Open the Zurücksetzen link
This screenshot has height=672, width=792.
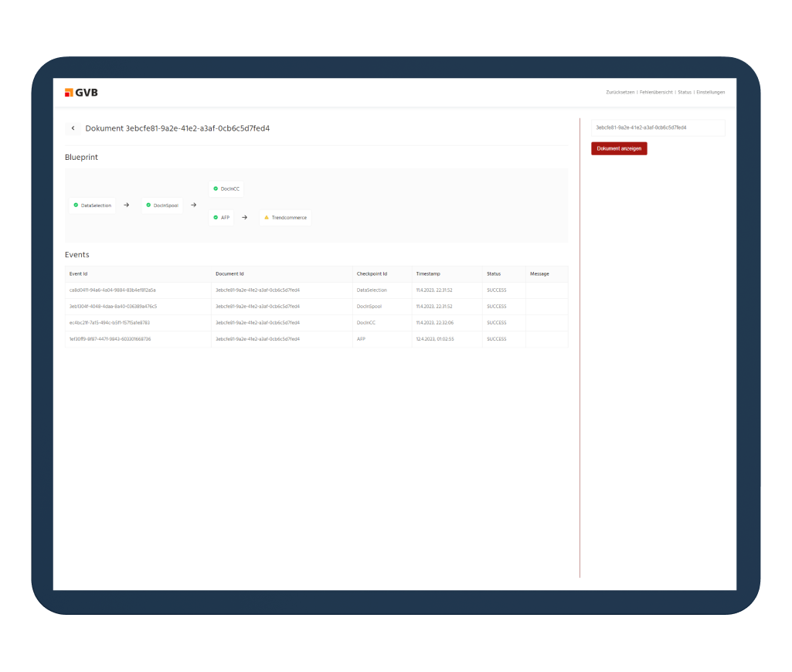620,93
